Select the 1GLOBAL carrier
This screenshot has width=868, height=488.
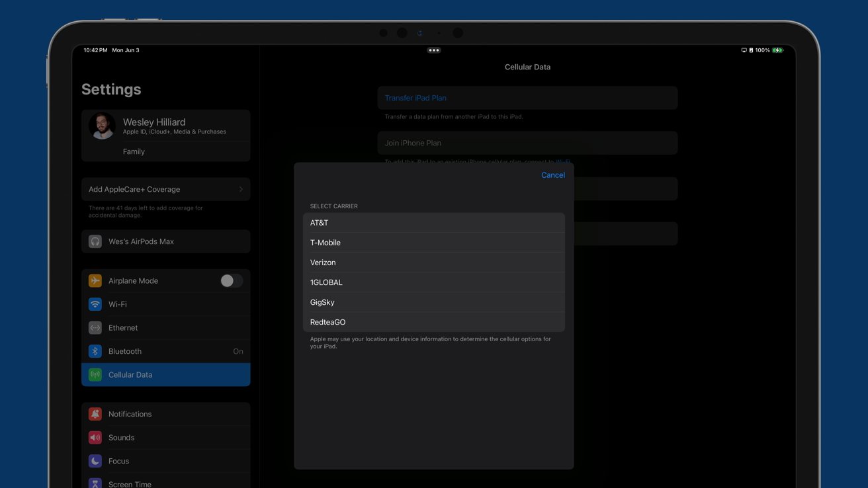(x=434, y=282)
